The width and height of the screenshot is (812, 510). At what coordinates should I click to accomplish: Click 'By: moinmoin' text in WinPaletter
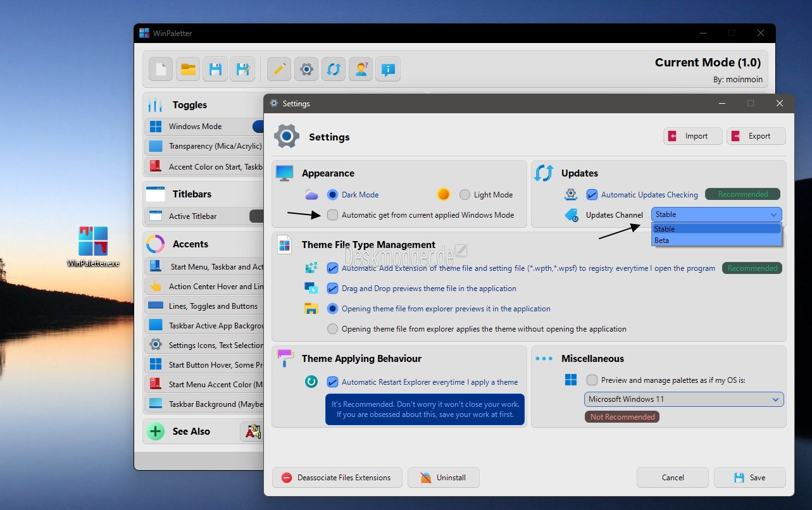(x=737, y=80)
